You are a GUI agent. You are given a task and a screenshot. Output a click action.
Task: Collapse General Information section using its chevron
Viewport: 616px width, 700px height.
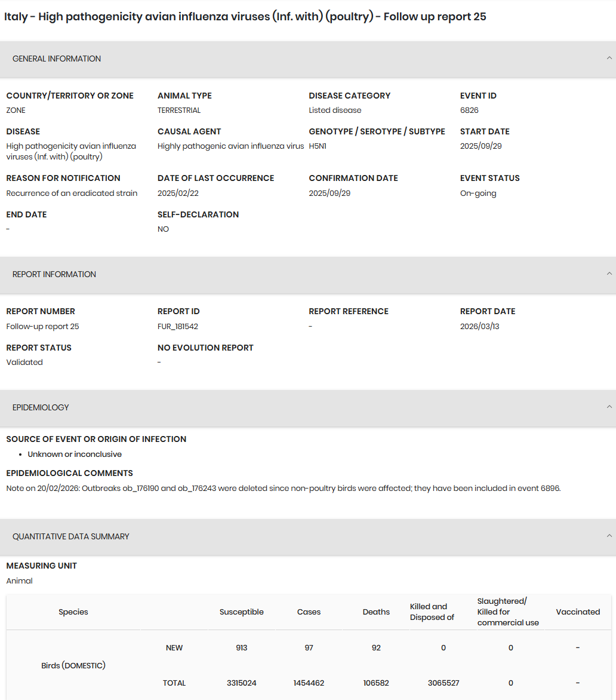click(609, 59)
